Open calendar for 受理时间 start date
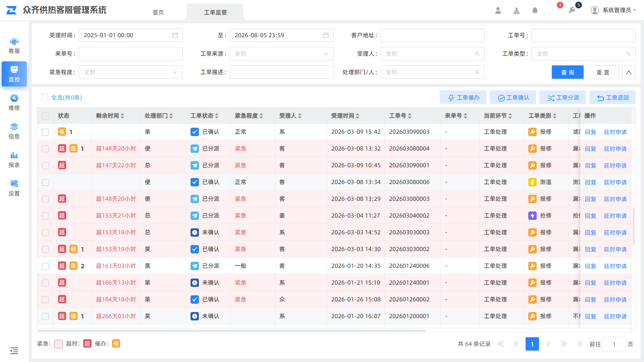Screen dimensions: 644x362 click(175, 35)
